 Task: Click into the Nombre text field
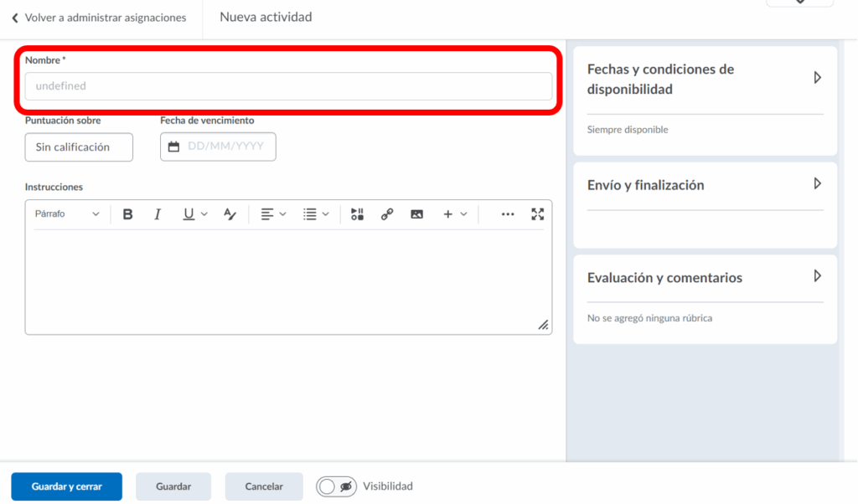pyautogui.click(x=288, y=86)
